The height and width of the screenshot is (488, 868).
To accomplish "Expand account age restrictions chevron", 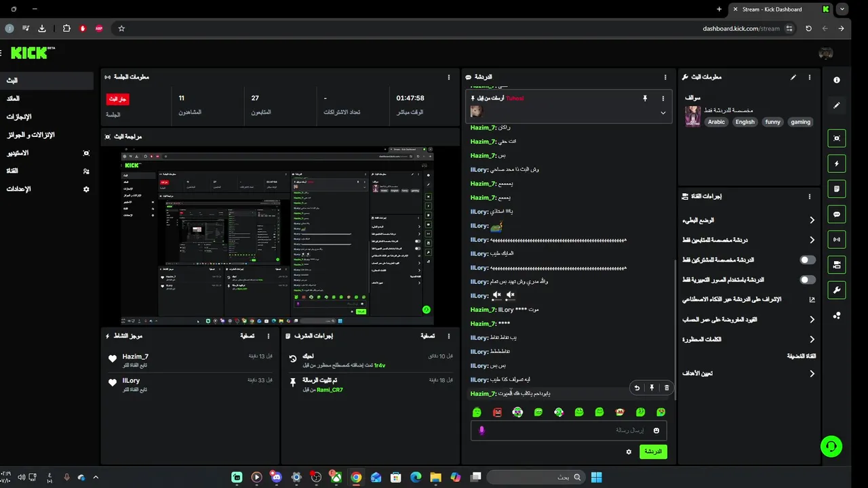I will [x=812, y=319].
